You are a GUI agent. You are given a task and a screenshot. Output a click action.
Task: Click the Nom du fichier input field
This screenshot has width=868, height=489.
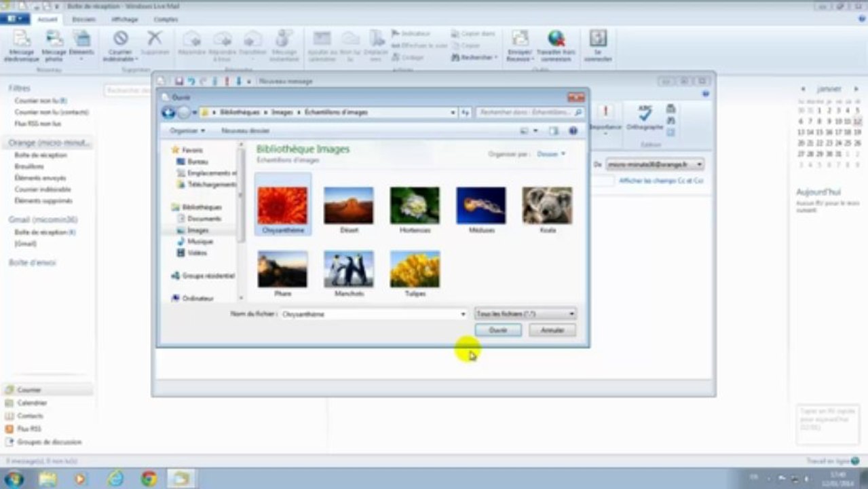[x=370, y=314]
